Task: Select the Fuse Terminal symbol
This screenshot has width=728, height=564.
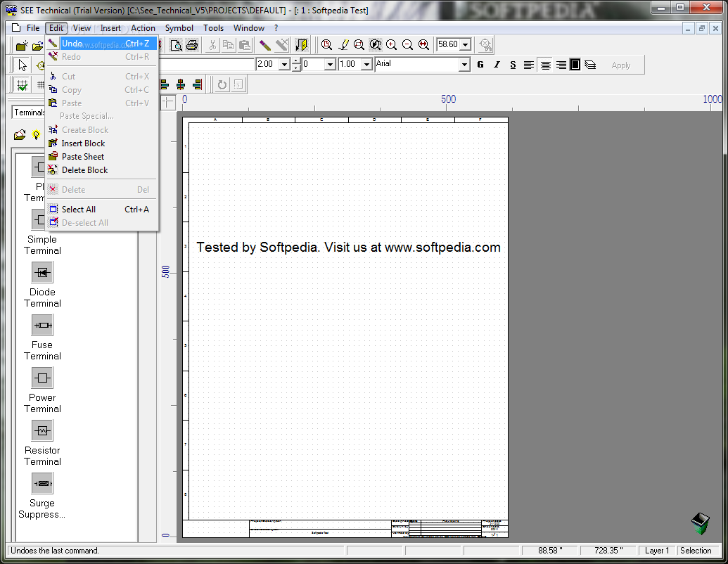Action: pos(42,338)
